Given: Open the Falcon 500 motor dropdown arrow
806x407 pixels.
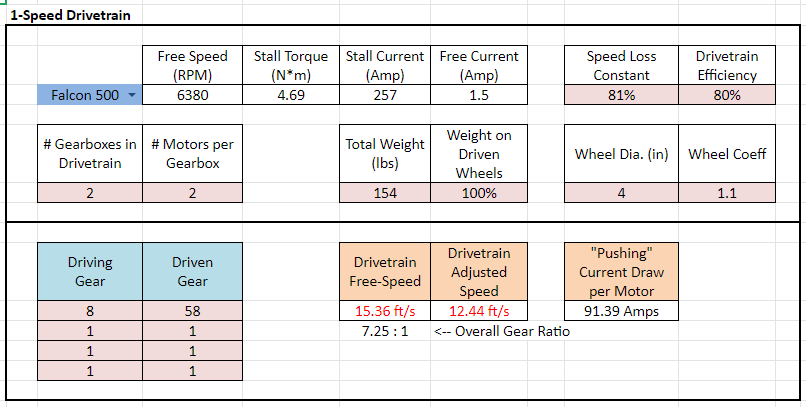Looking at the screenshot, I should click(x=131, y=96).
